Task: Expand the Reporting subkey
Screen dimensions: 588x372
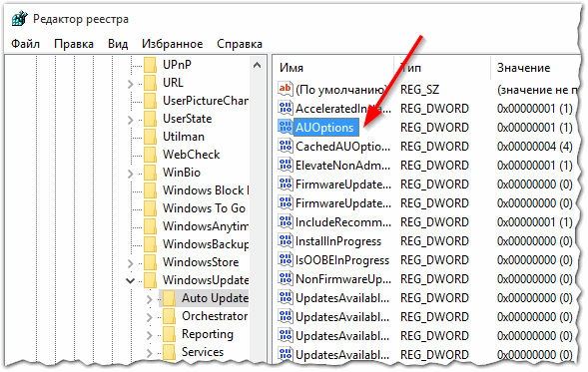Action: point(150,335)
